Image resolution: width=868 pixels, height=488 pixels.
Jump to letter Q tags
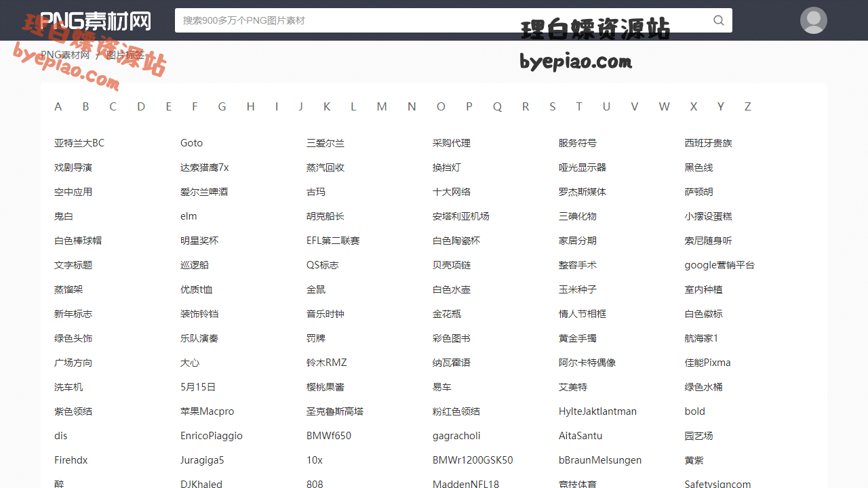[497, 106]
